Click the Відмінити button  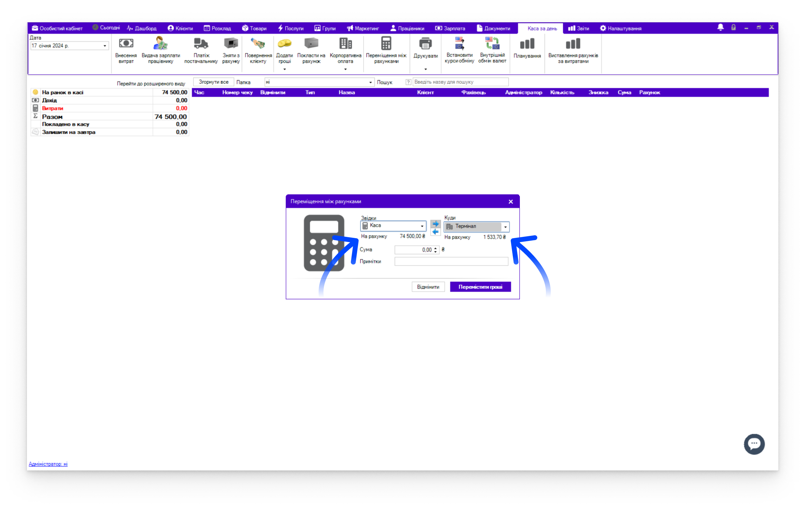[x=428, y=287]
